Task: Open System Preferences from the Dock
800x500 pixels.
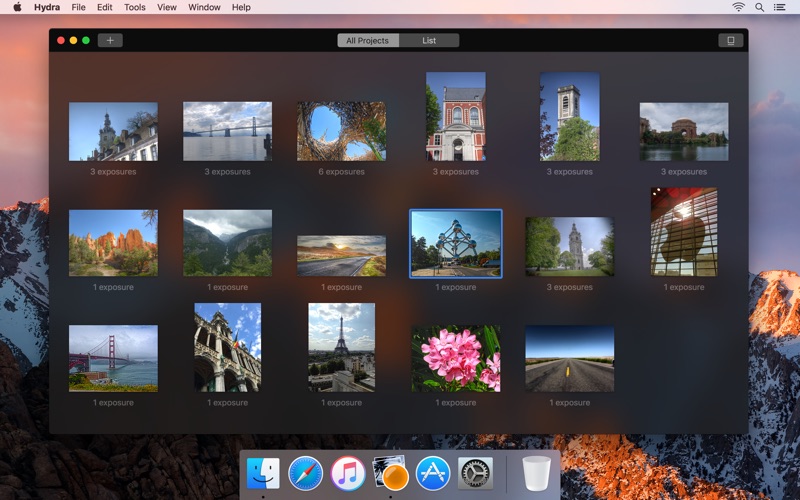Action: click(x=475, y=472)
